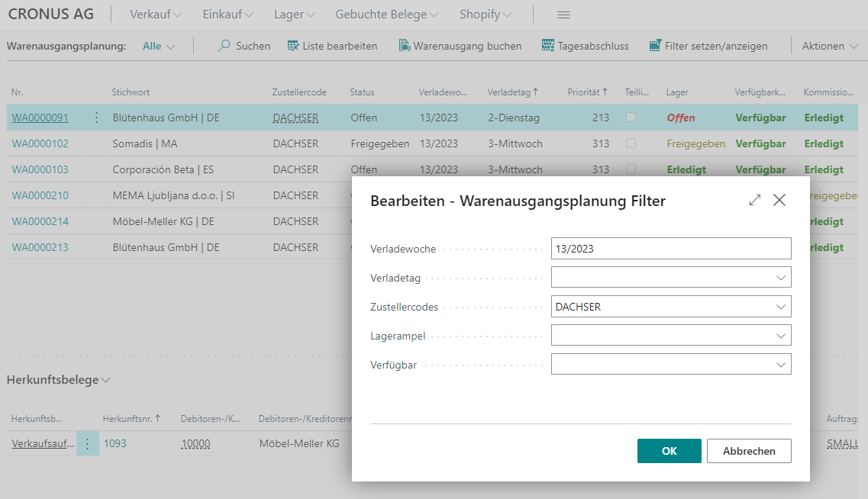Open the Lagerampel dropdown

coord(780,335)
